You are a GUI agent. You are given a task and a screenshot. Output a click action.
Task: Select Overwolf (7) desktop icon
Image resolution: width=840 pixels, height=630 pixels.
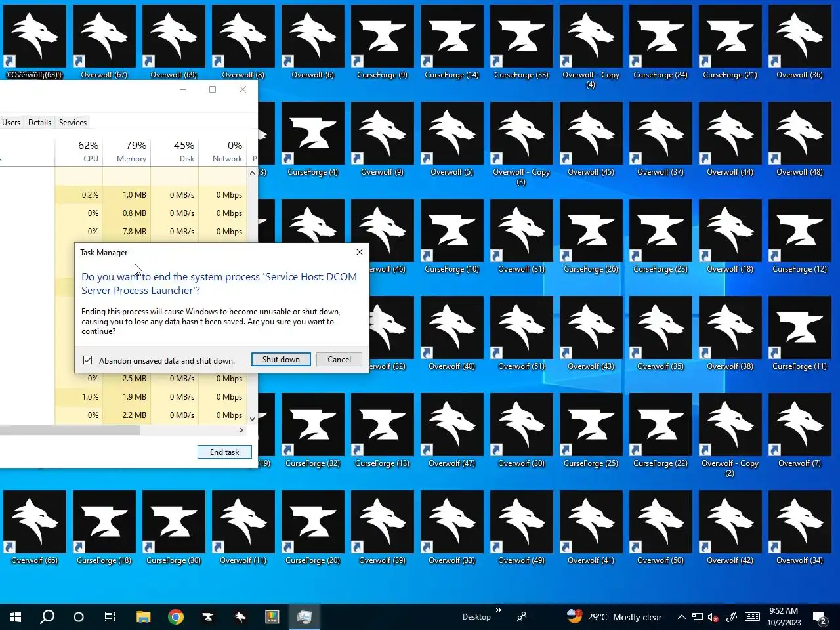[x=800, y=431]
